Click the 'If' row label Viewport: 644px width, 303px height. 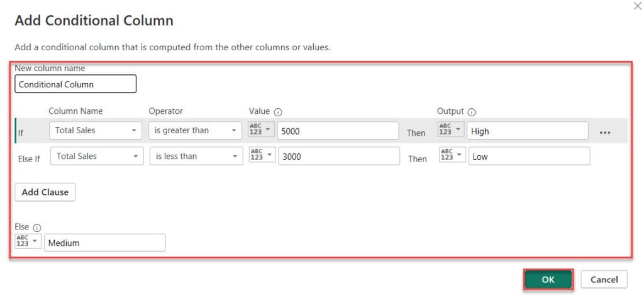[21, 133]
